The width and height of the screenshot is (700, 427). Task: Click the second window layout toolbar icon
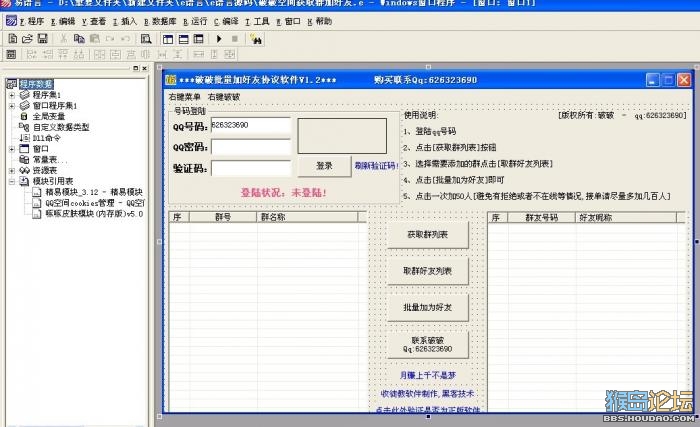pos(183,39)
